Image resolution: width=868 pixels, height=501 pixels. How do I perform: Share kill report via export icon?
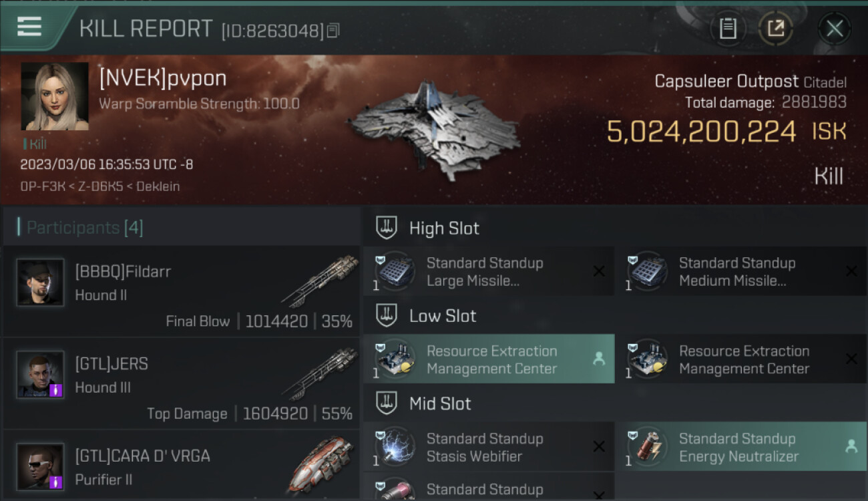click(x=776, y=29)
